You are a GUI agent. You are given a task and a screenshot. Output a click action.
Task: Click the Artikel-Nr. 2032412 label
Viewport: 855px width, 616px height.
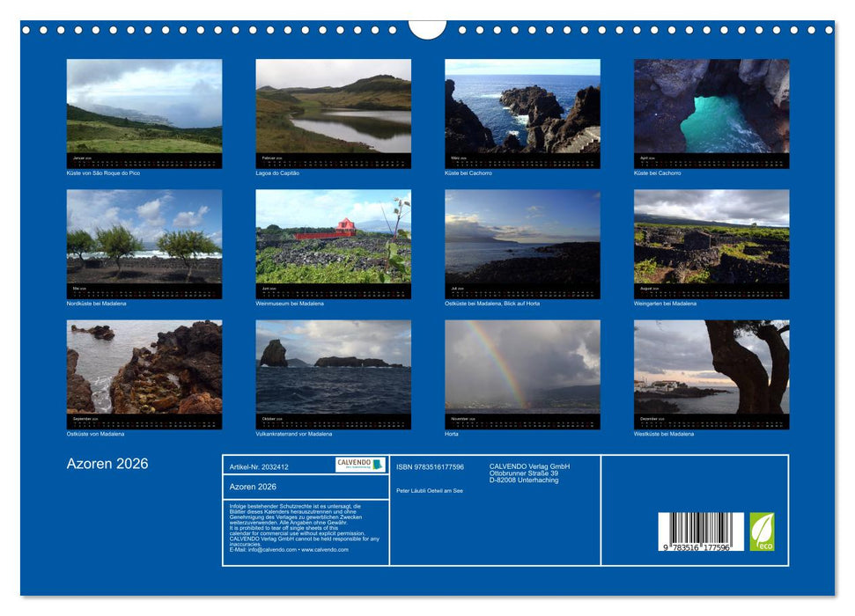[259, 466]
